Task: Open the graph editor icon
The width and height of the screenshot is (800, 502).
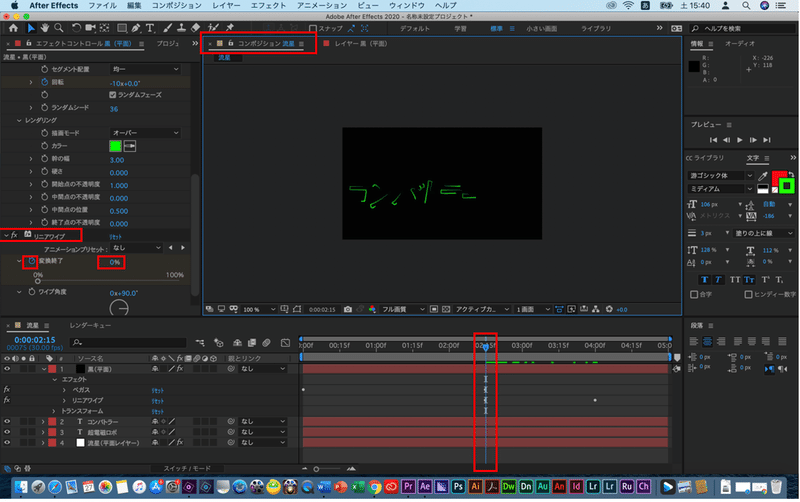Action: pos(285,343)
